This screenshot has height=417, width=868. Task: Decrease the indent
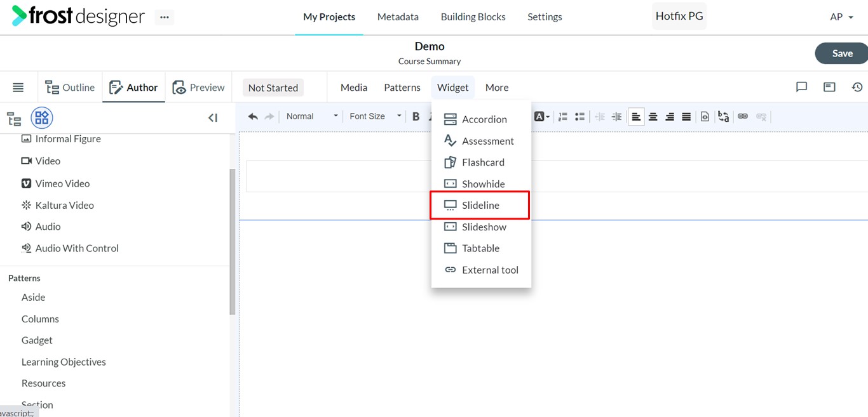tap(600, 116)
